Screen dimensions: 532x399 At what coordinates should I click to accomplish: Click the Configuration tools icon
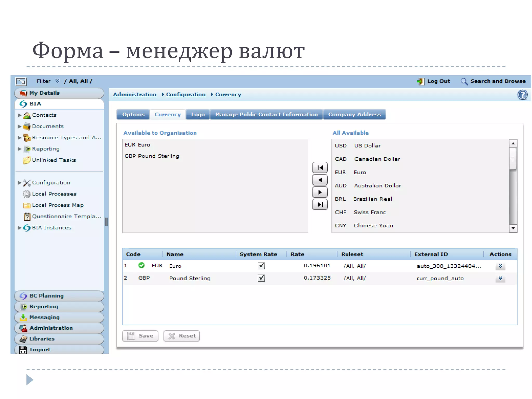[27, 183]
